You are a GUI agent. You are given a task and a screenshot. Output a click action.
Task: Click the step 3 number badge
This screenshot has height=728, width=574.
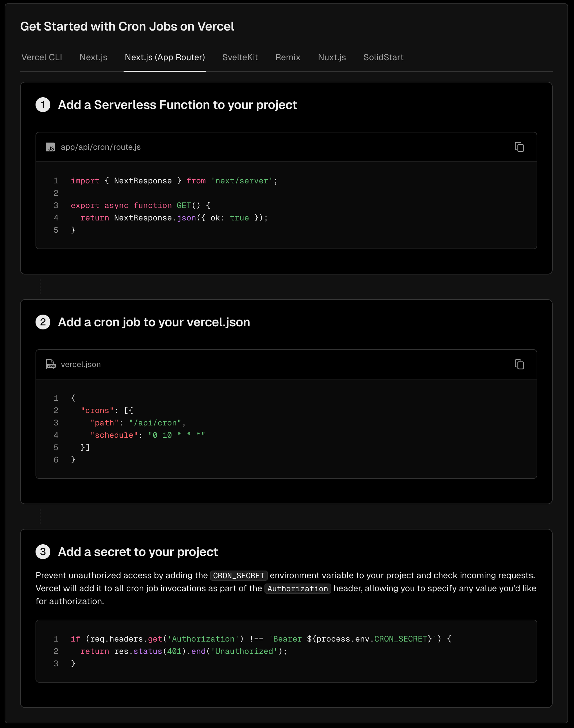pos(43,552)
